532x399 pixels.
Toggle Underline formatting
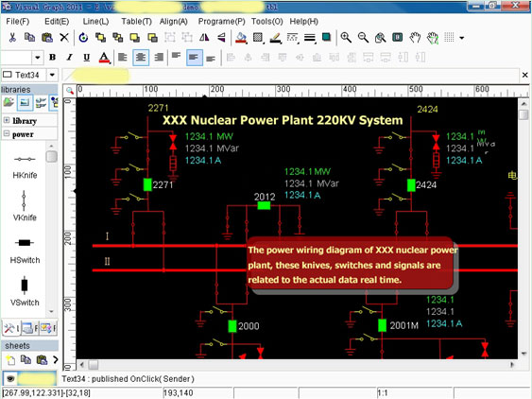[87, 58]
